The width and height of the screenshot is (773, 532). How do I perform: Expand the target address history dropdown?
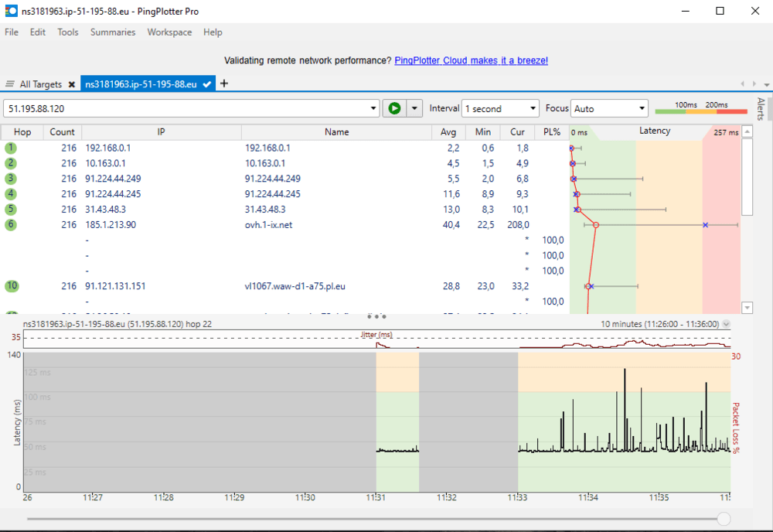[x=374, y=109]
